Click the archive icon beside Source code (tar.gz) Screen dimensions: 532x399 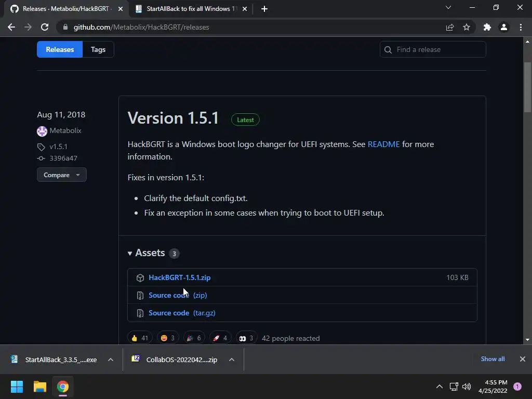[x=140, y=313]
